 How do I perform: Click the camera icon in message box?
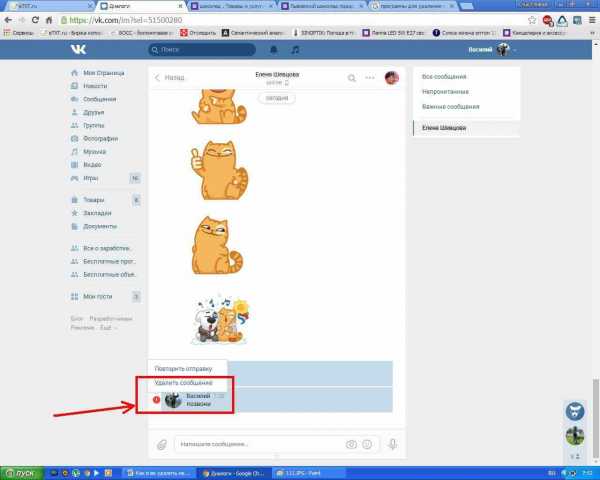tap(351, 444)
